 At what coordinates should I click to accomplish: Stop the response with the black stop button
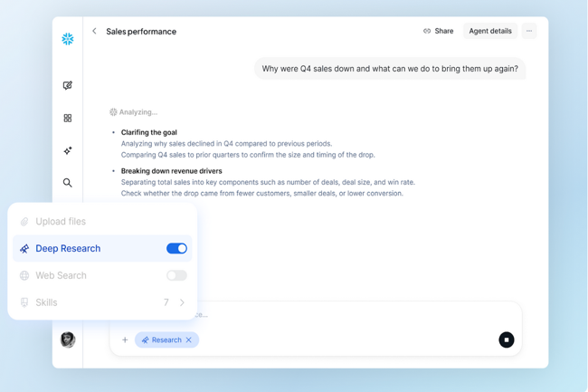[x=506, y=339]
